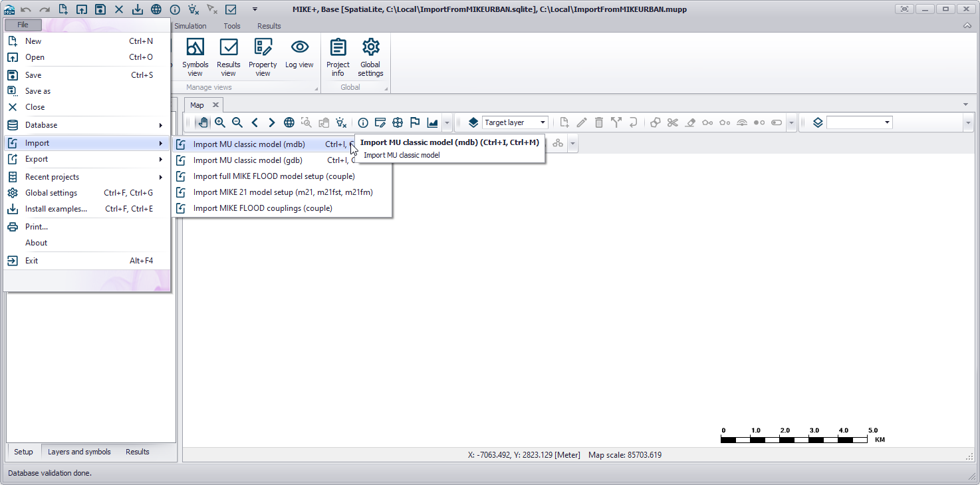Open the Symbols view
Viewport: 980px width, 485px height.
pyautogui.click(x=195, y=57)
